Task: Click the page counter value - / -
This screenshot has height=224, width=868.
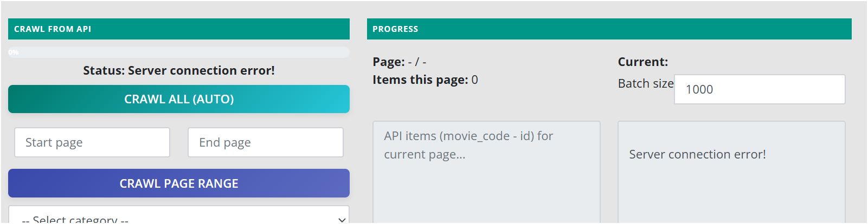Action: [x=417, y=62]
